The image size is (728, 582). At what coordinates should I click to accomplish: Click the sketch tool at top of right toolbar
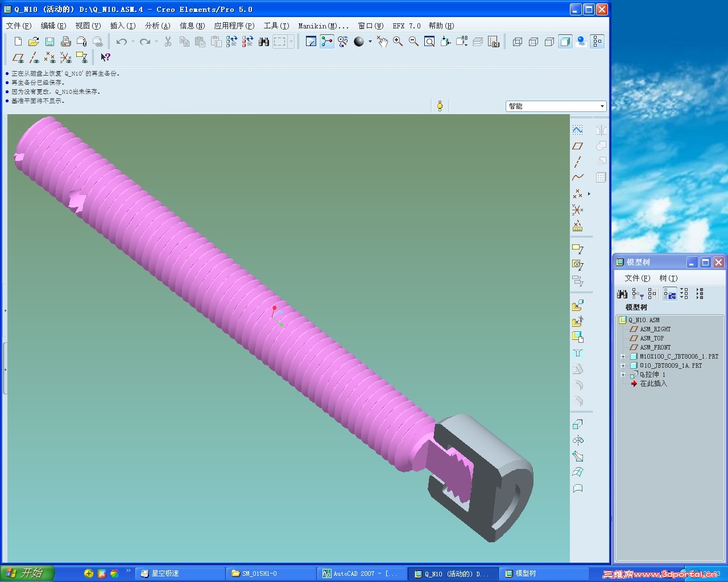tap(577, 130)
